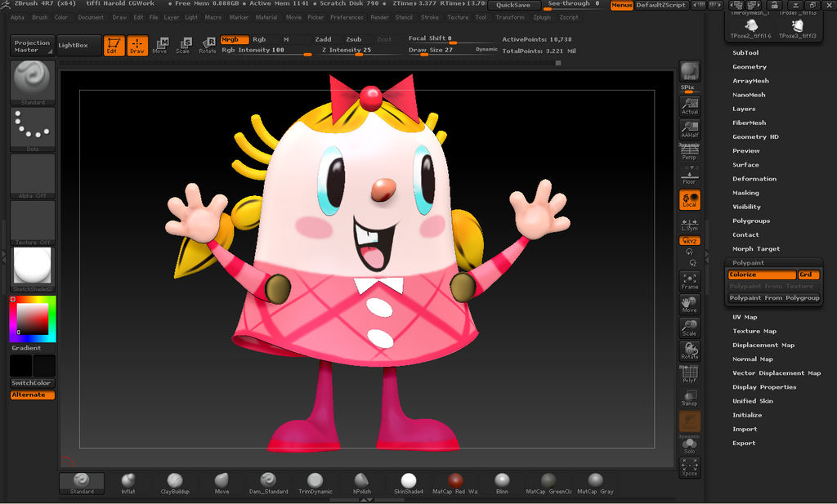This screenshot has height=504, width=837.
Task: Enable the Rgb mode button
Action: [259, 39]
